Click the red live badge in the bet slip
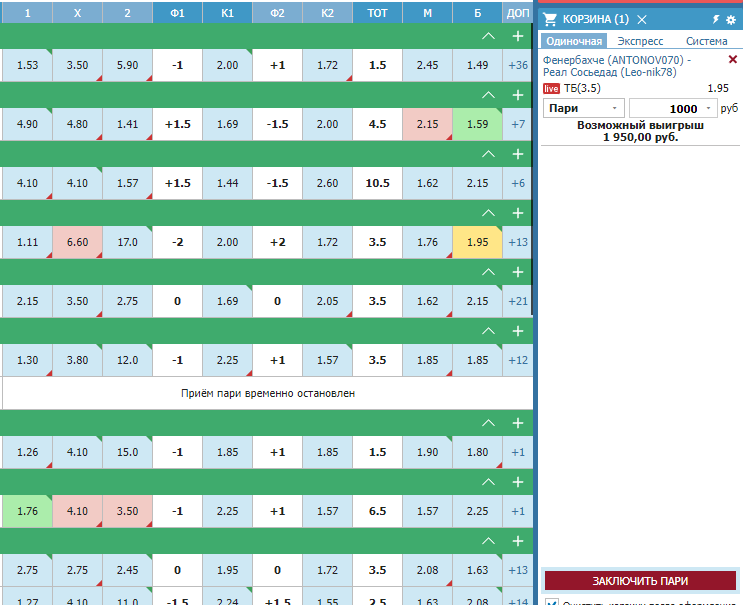The width and height of the screenshot is (743, 605). (550, 88)
